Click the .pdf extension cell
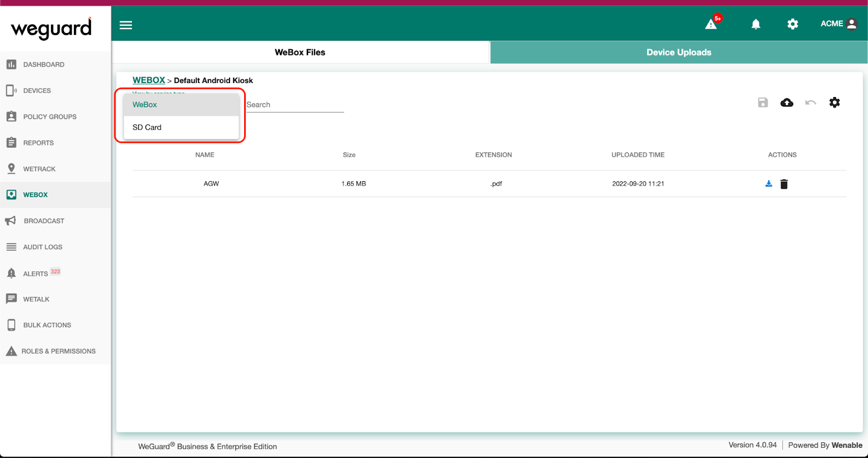 coord(496,184)
